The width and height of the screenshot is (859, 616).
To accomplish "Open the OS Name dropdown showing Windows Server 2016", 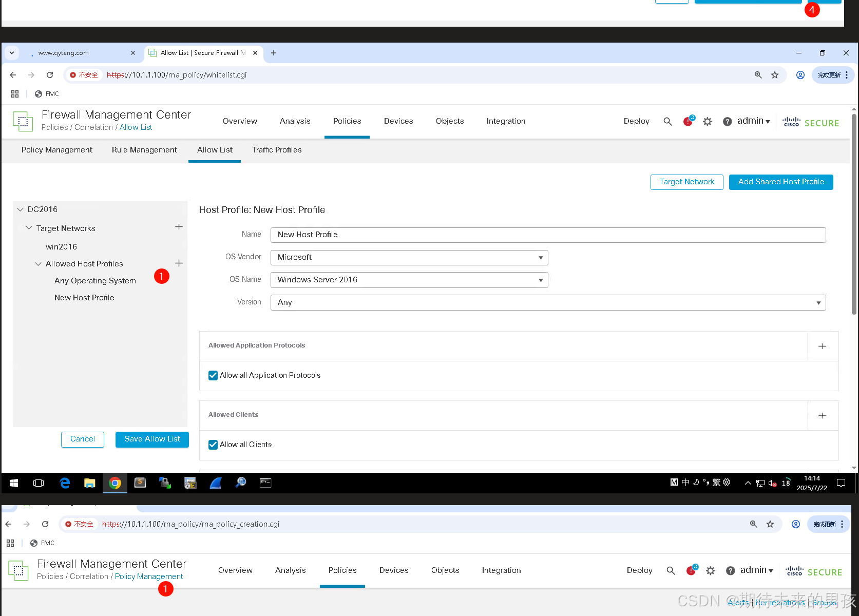I will [409, 280].
